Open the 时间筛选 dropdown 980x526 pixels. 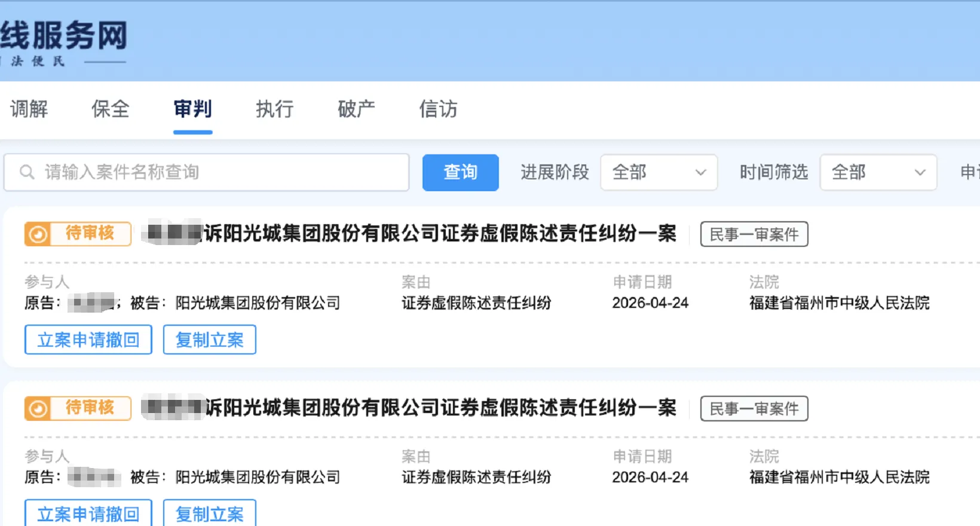(x=878, y=172)
